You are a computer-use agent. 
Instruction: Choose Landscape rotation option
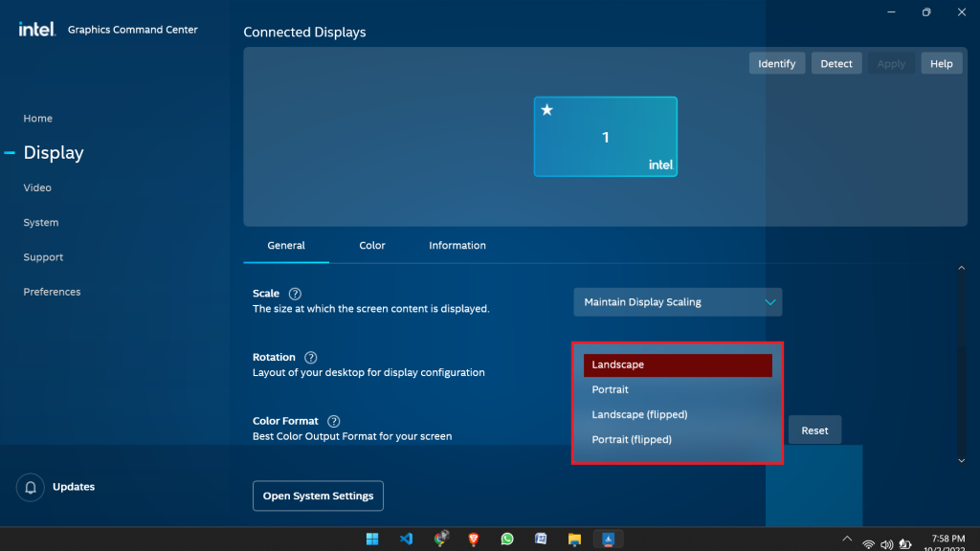pyautogui.click(x=678, y=364)
